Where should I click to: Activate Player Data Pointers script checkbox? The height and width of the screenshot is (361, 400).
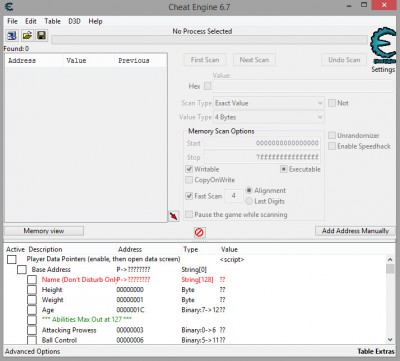12,259
